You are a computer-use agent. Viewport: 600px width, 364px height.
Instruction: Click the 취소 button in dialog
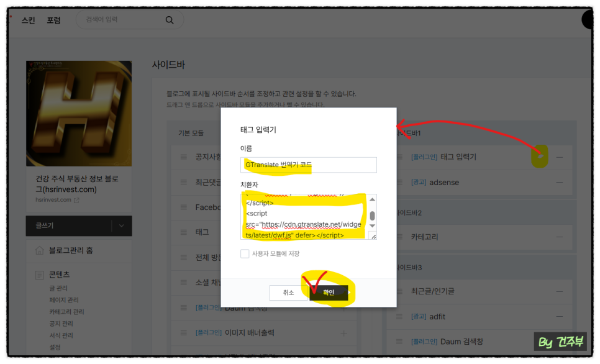pos(289,293)
